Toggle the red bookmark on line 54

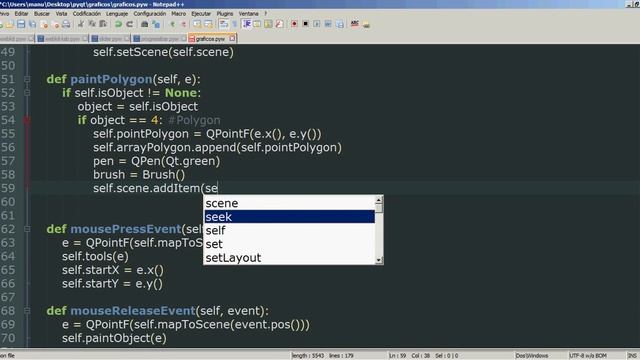click(27, 120)
